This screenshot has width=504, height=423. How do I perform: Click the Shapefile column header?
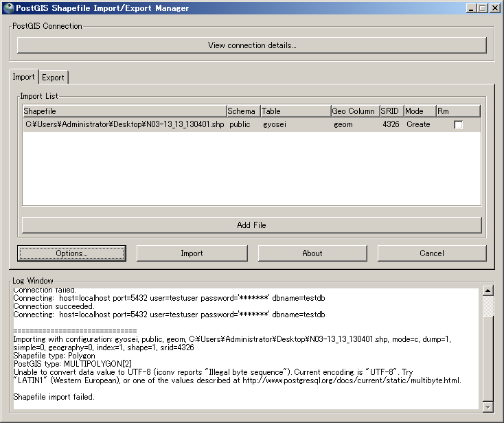tap(124, 111)
